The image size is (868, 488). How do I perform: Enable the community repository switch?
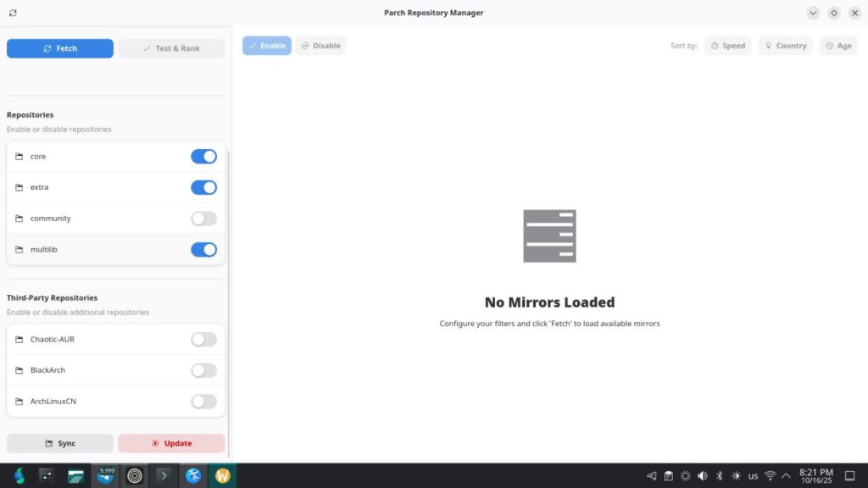pos(203,219)
